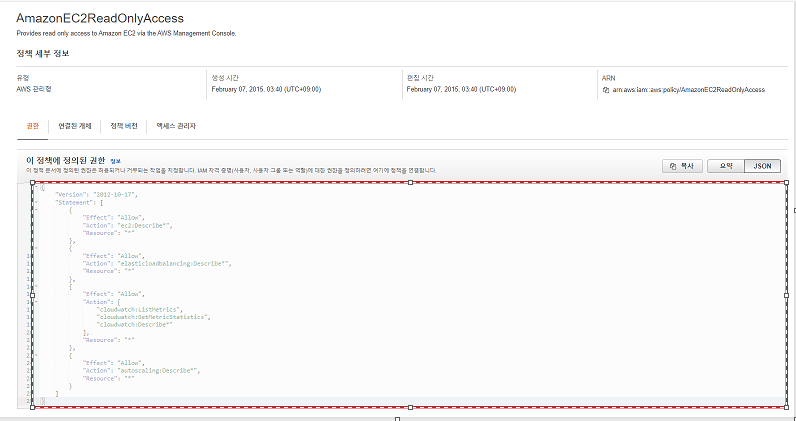Image resolution: width=796 pixels, height=421 pixels.
Task: Collapse the root JSON object fold arrow
Action: click(36, 187)
